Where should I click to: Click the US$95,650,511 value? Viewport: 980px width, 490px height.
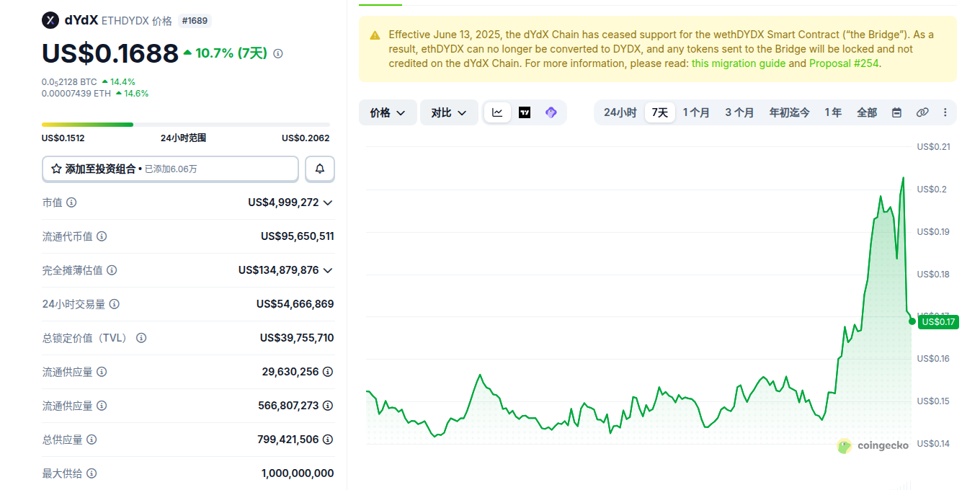point(297,236)
